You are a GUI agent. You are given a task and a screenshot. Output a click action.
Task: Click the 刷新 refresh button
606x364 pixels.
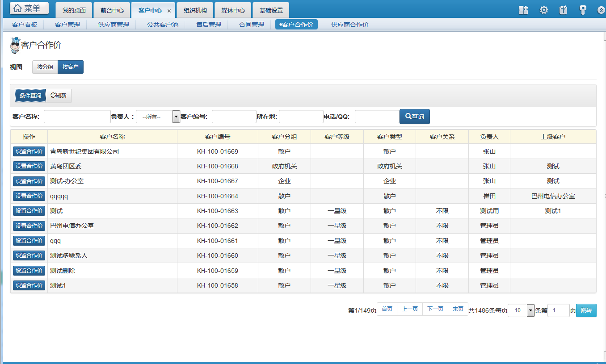(59, 96)
